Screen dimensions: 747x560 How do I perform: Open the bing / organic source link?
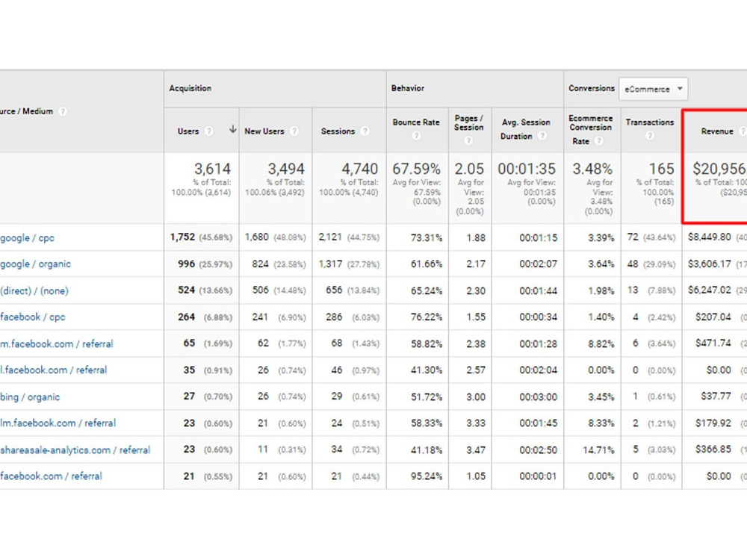30,396
